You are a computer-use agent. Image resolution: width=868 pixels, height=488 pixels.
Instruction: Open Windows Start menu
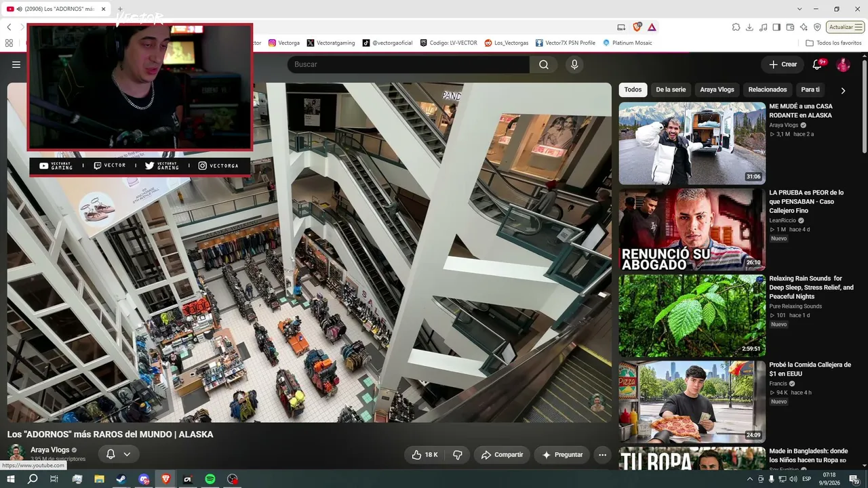(x=11, y=479)
